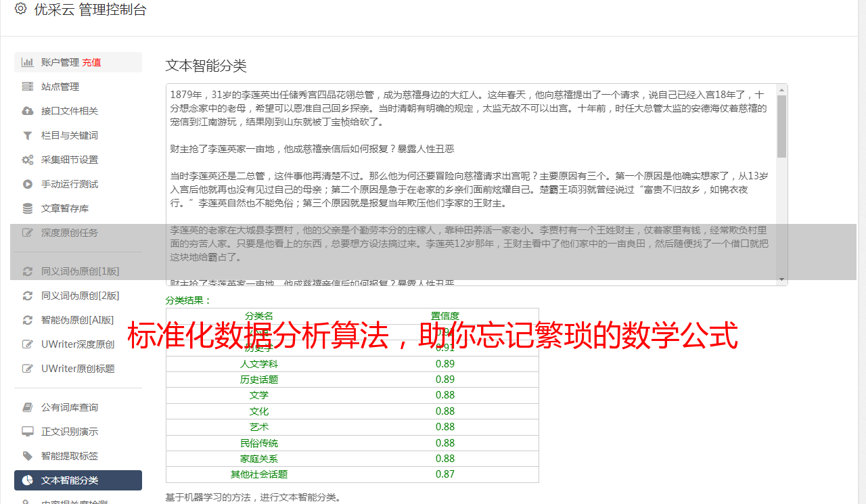866x504 pixels.
Task: Open UWriter深度原创 entry
Action: [78, 344]
